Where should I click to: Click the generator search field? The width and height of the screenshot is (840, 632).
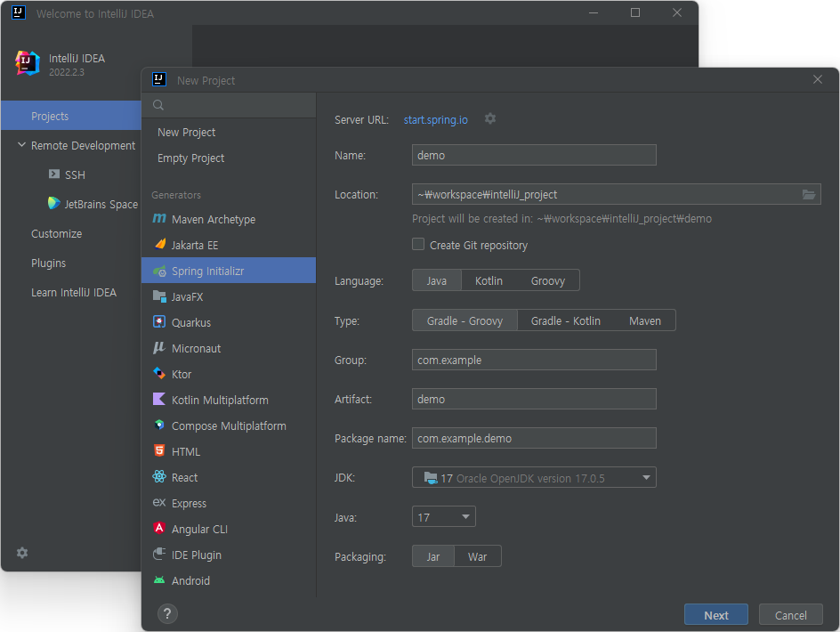pos(229,105)
